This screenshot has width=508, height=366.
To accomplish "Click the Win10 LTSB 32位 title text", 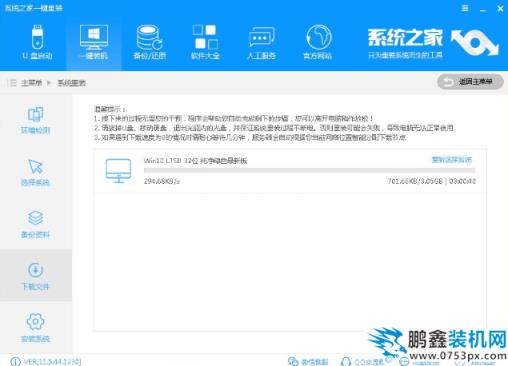I will [x=195, y=161].
